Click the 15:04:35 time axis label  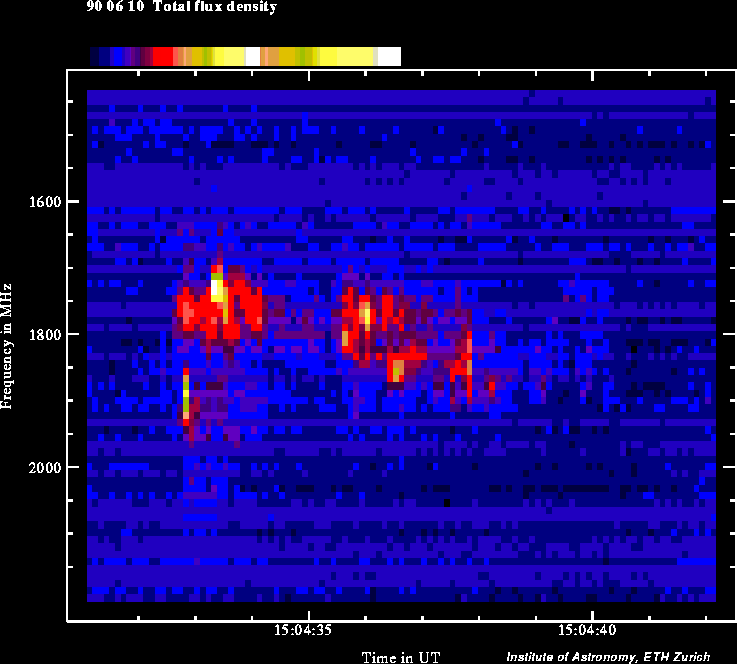tap(303, 630)
